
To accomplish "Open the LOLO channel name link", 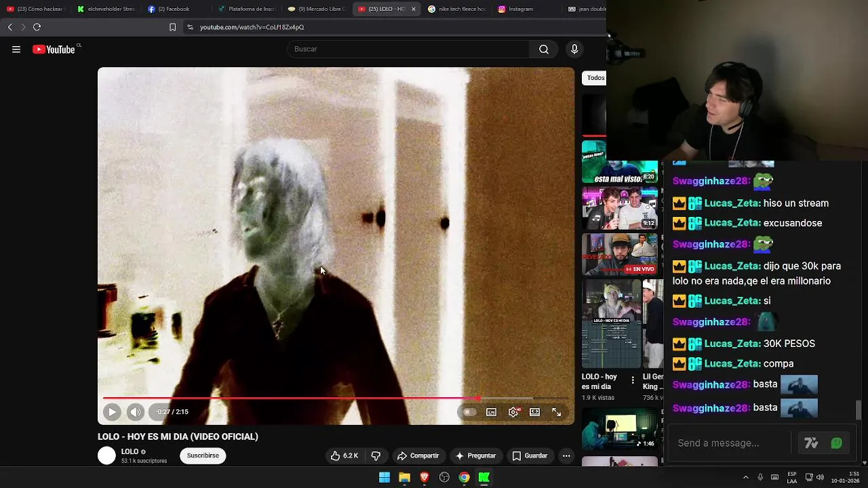I will click(130, 451).
